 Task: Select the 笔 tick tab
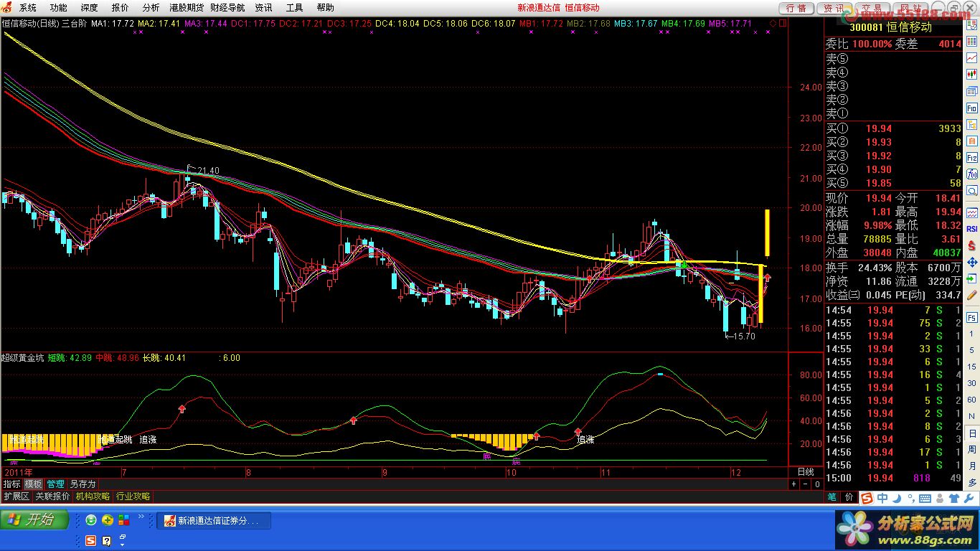click(832, 496)
